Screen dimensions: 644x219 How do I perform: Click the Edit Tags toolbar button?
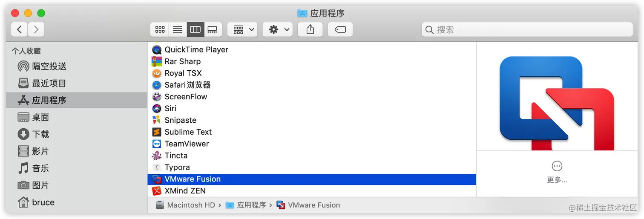340,29
